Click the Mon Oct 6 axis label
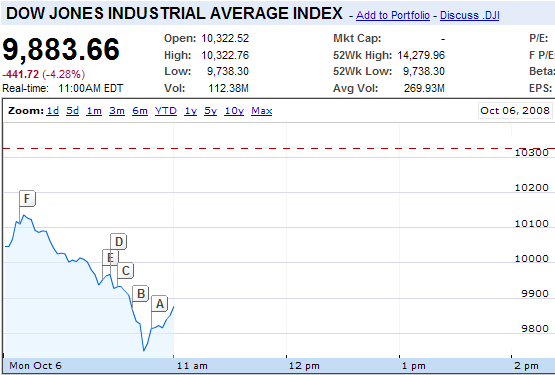The width and height of the screenshot is (555, 375). pos(35,365)
